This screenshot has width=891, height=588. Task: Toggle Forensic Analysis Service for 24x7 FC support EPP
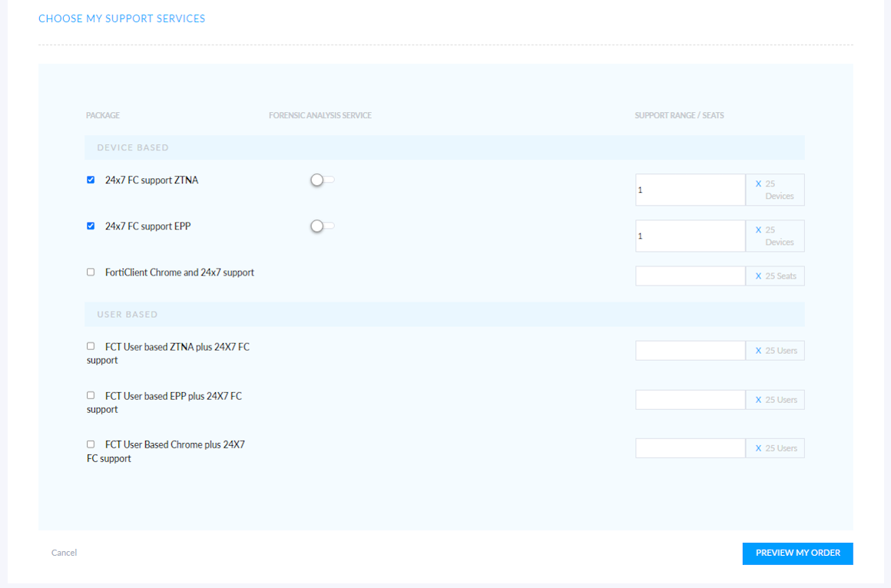321,226
